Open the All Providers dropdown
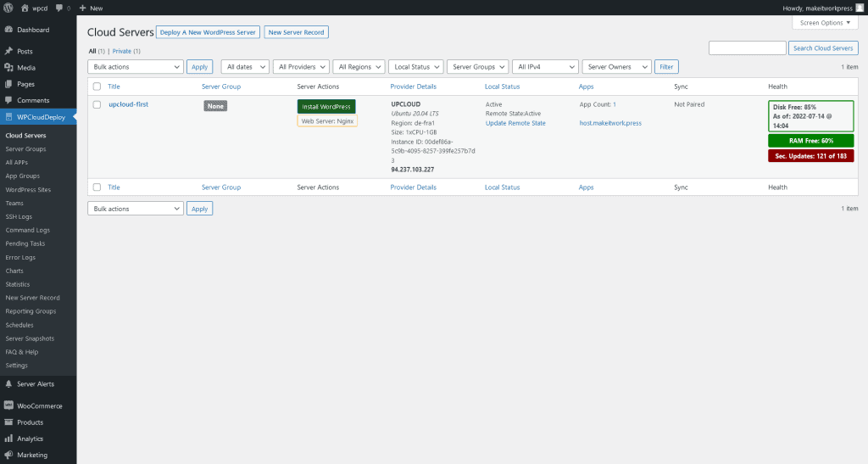Viewport: 868px width, 464px height. coord(301,67)
